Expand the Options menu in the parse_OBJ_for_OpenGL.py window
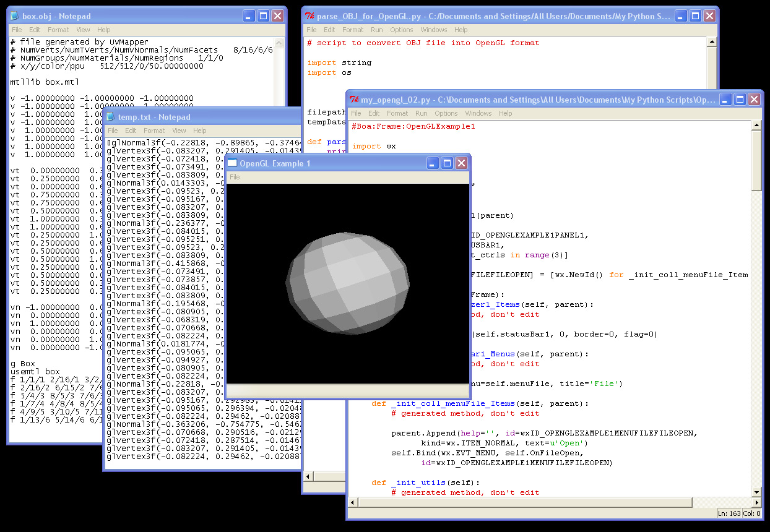This screenshot has height=532, width=770. coord(401,30)
